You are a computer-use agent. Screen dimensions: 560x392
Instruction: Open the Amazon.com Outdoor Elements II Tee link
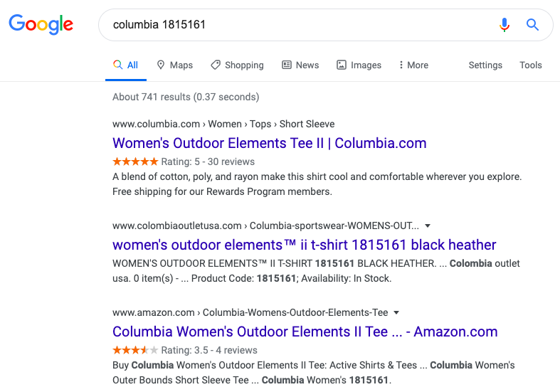[x=305, y=332]
